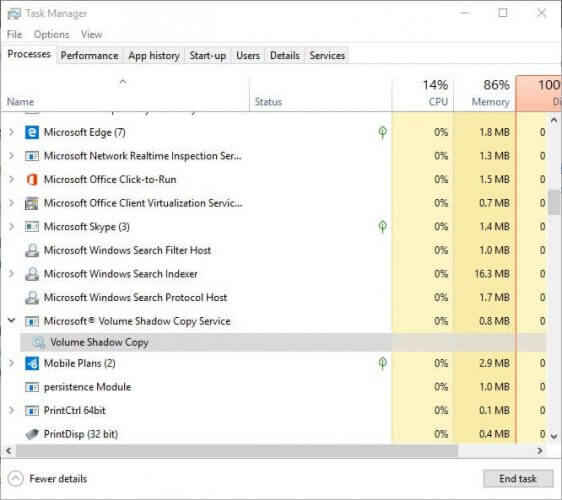Click the green leaf icon for Microsoft Skype
Viewport: 562px width, 500px height.
(383, 227)
